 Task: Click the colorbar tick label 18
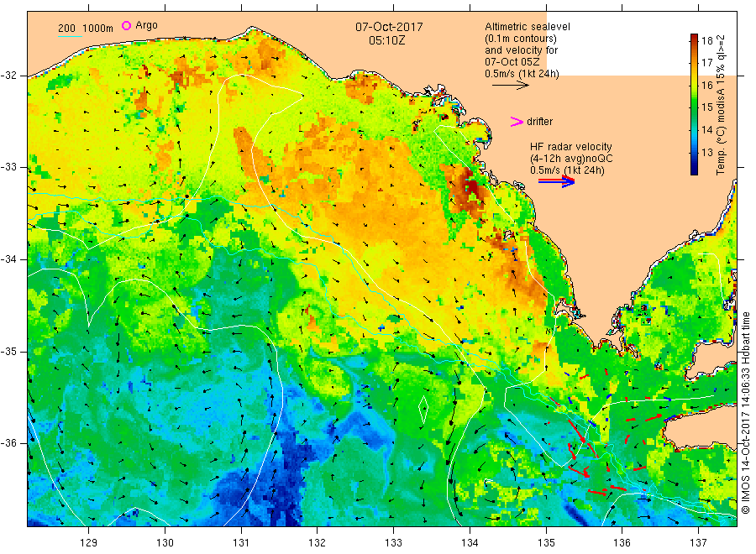pyautogui.click(x=707, y=40)
